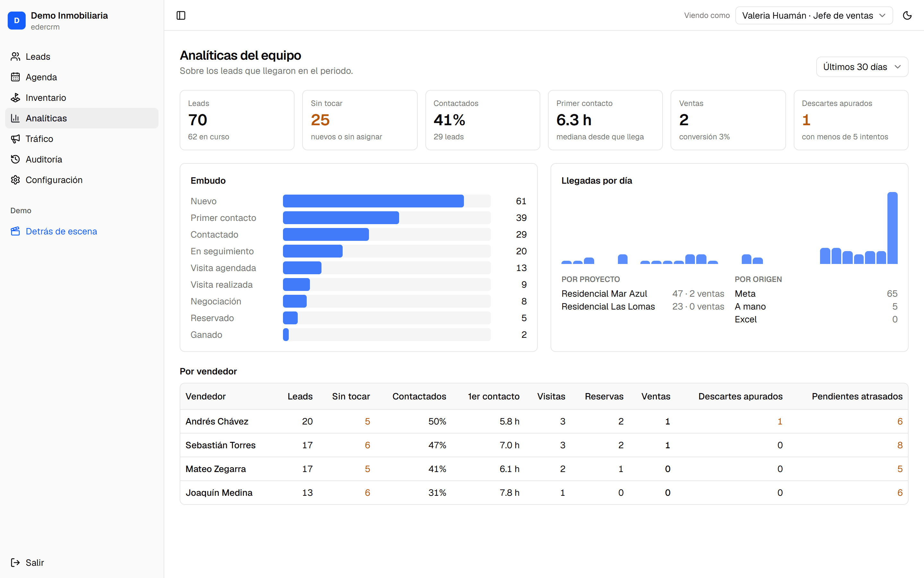Switch to dark mode moon icon

(x=907, y=15)
